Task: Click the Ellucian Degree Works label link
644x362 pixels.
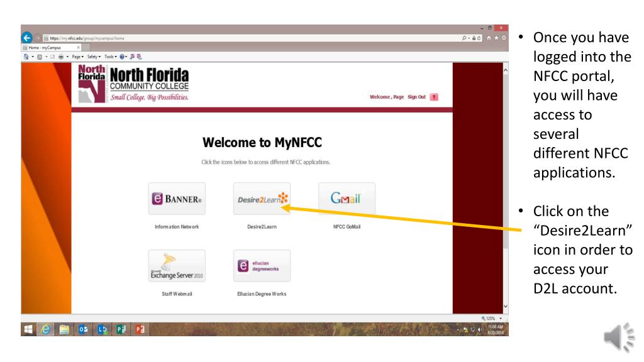Action: (262, 294)
